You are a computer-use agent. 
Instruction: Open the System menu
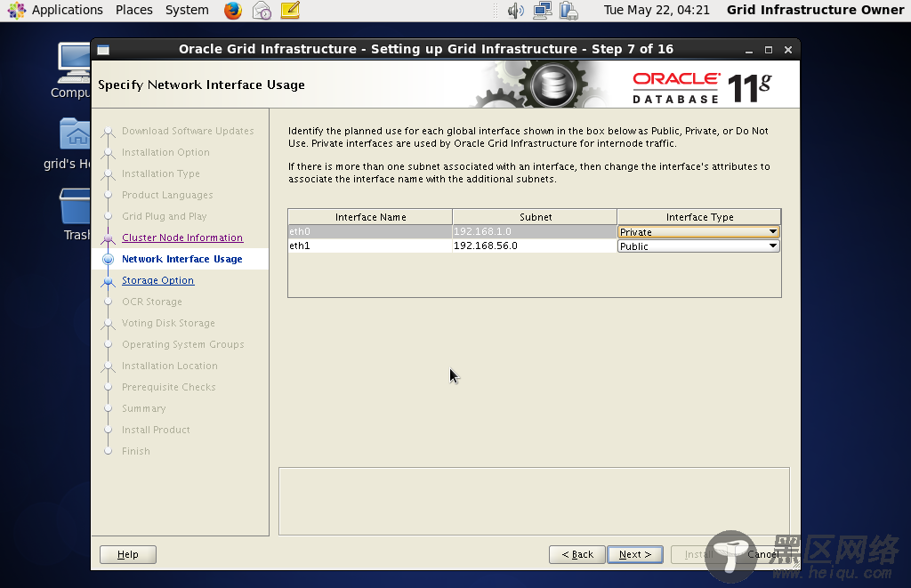coord(187,10)
